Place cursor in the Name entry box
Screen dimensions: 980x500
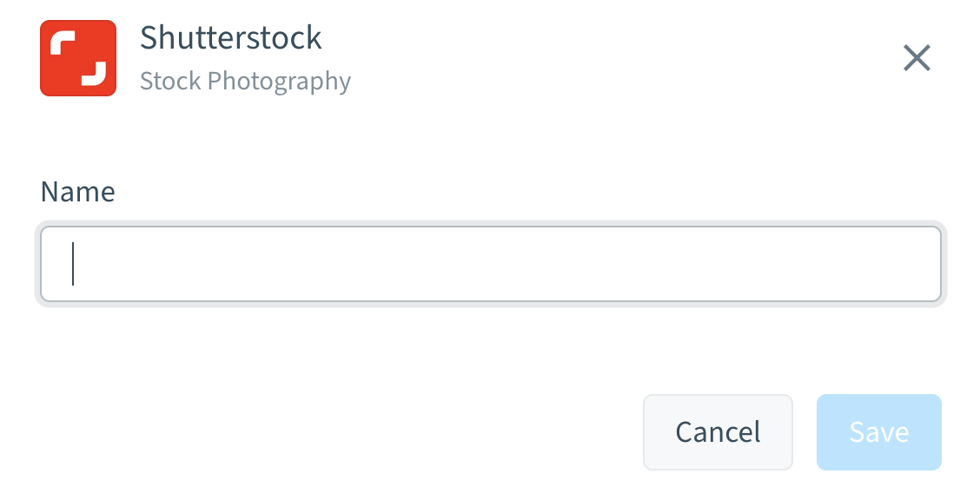point(491,264)
